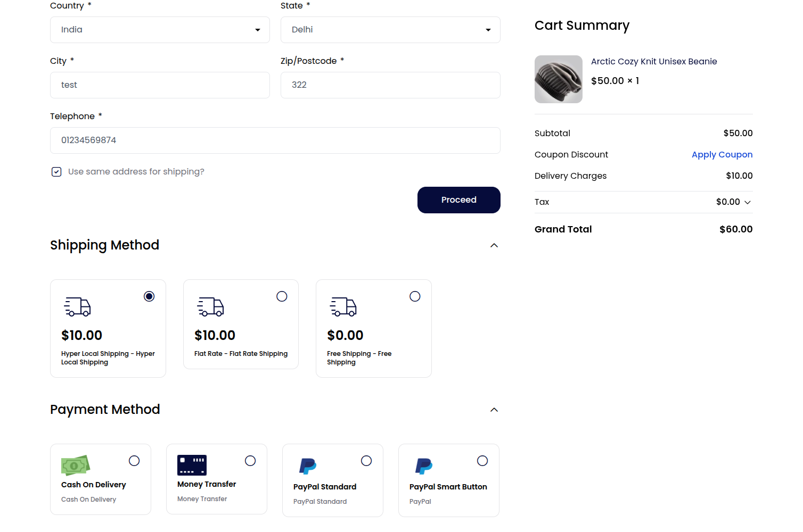Click the Money Transfer card icon
The height and width of the screenshot is (532, 803).
coord(191,465)
